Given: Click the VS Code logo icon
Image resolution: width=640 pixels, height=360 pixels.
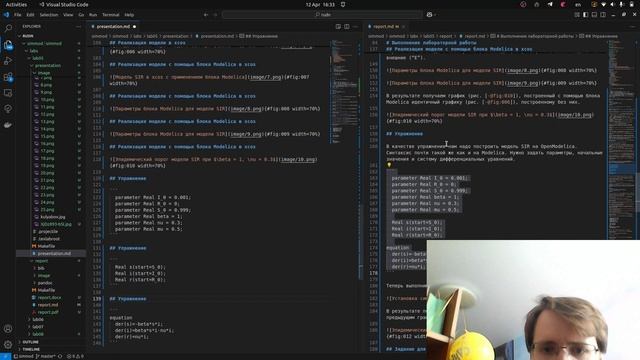Looking at the screenshot, I should click(6, 15).
